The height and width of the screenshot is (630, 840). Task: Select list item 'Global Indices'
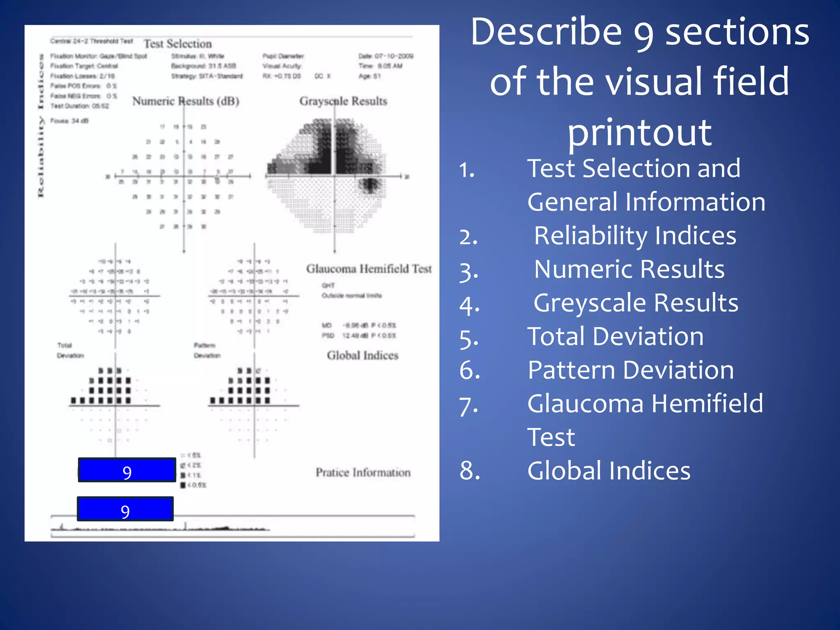click(609, 471)
